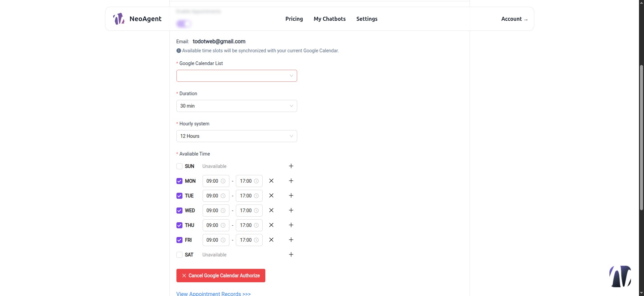Uncheck the WED checkbox
The height and width of the screenshot is (296, 644).
(179, 211)
